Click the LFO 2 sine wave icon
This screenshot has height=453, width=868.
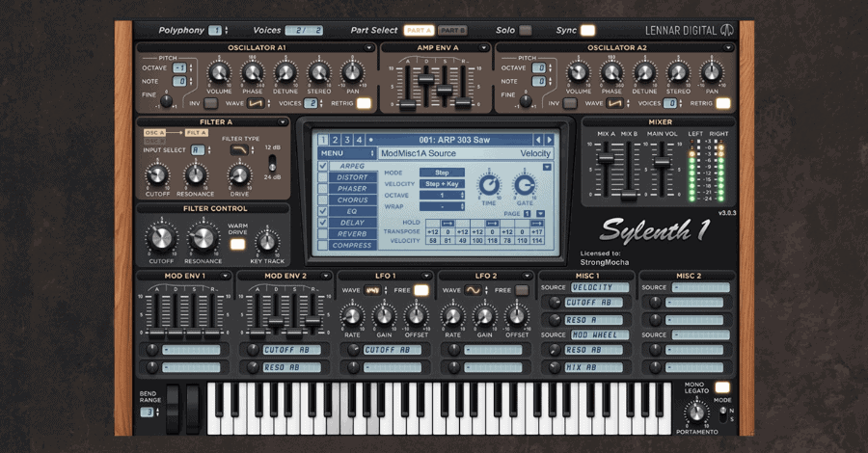click(472, 289)
